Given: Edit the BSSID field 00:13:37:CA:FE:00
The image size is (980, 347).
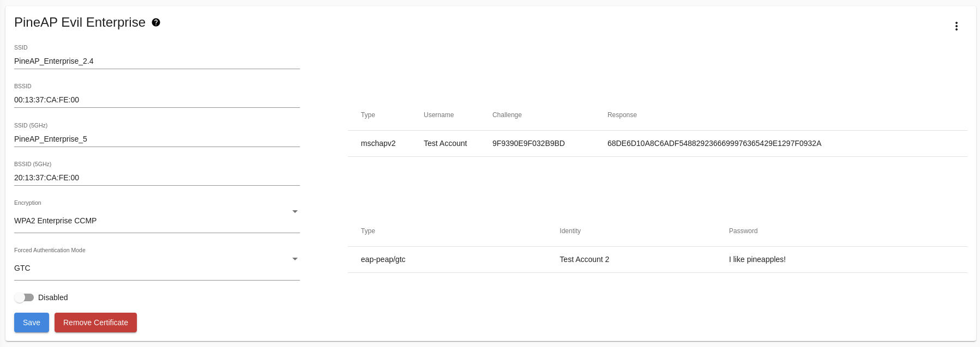Looking at the screenshot, I should tap(157, 100).
